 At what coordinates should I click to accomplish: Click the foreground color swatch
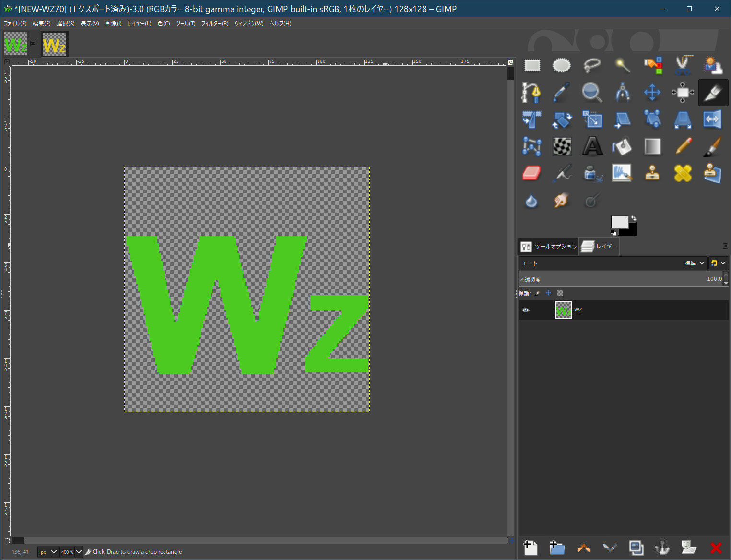tap(619, 222)
